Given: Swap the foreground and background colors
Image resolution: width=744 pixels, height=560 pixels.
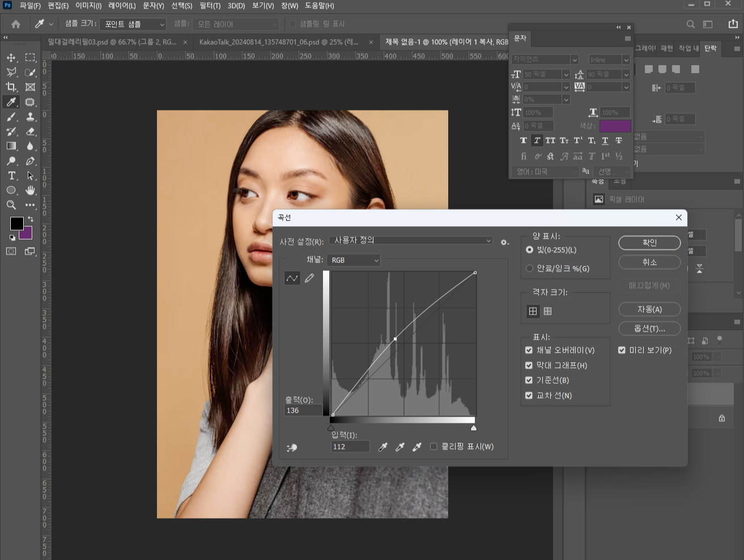Looking at the screenshot, I should [31, 219].
